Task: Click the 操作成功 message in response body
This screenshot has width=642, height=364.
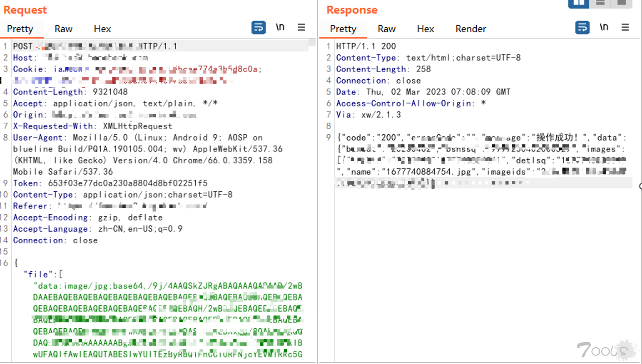Action: (557, 138)
